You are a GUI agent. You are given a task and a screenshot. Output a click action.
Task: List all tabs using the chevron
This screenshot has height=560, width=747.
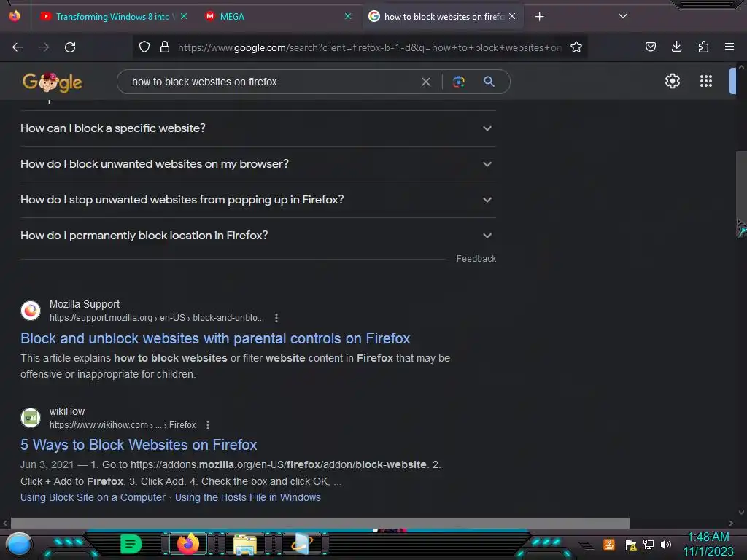[623, 16]
